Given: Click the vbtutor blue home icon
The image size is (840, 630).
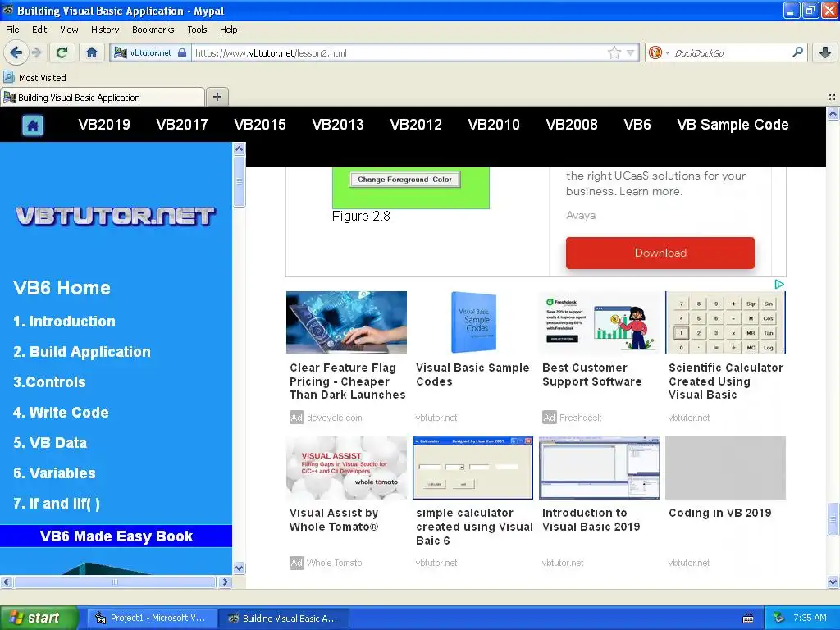Looking at the screenshot, I should click(x=33, y=126).
